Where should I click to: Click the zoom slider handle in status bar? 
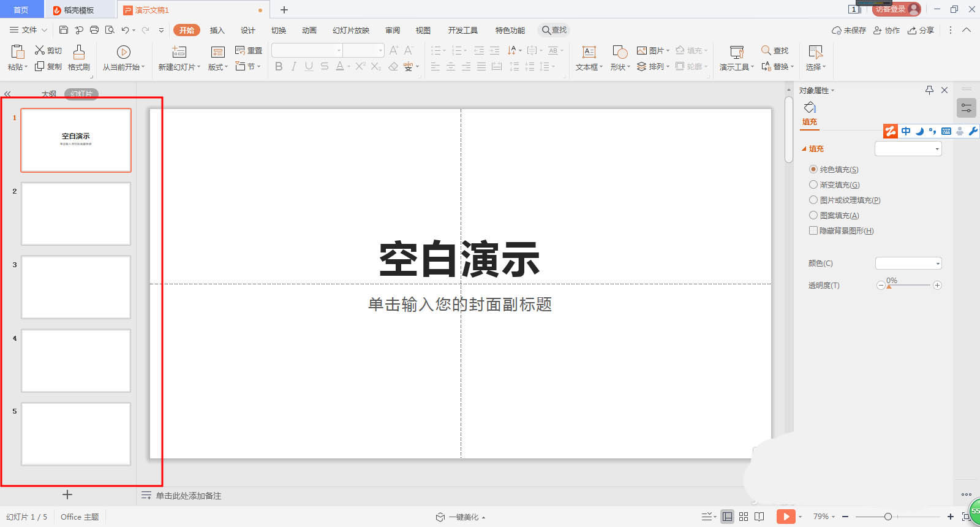pyautogui.click(x=888, y=517)
